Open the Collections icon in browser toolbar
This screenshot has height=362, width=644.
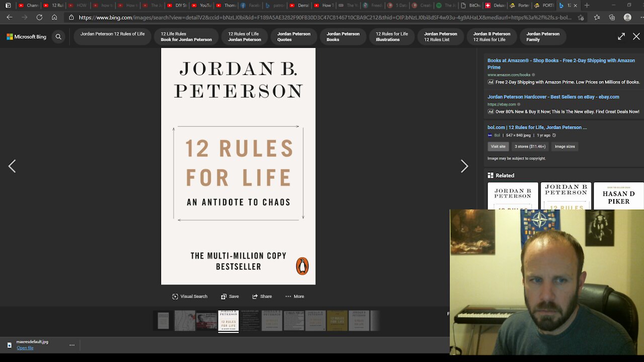click(612, 17)
